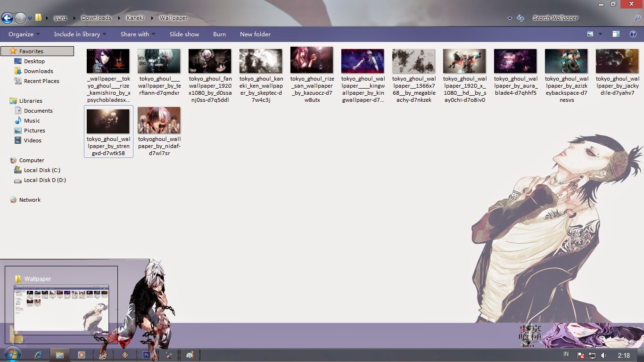Open Local Disk D (D:)
This screenshot has height=362, width=644.
[x=45, y=180]
